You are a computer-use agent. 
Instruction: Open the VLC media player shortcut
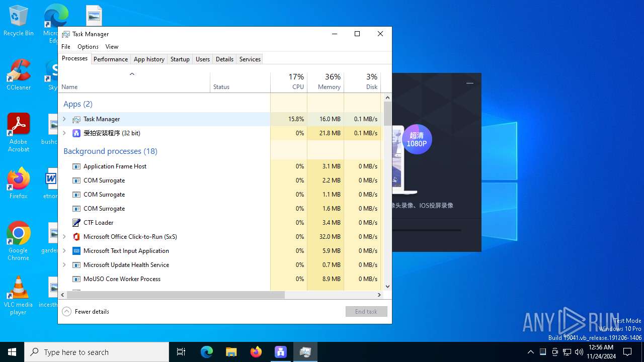coord(19,296)
